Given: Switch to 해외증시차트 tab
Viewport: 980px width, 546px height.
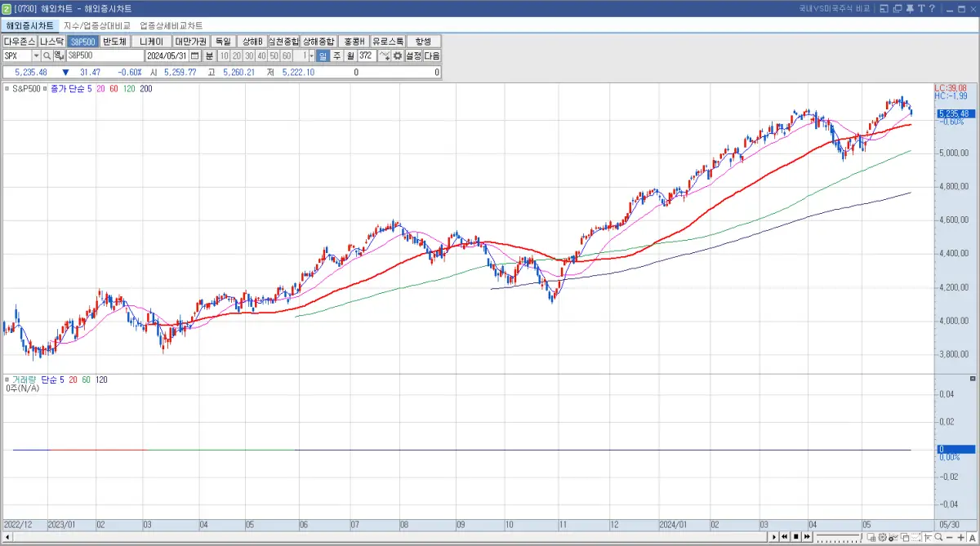Looking at the screenshot, I should (30, 25).
